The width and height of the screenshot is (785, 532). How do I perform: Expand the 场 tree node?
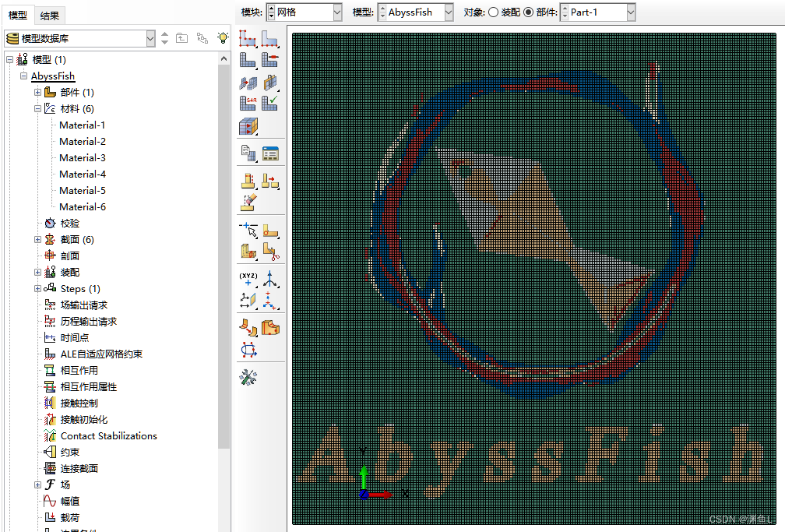coord(37,484)
